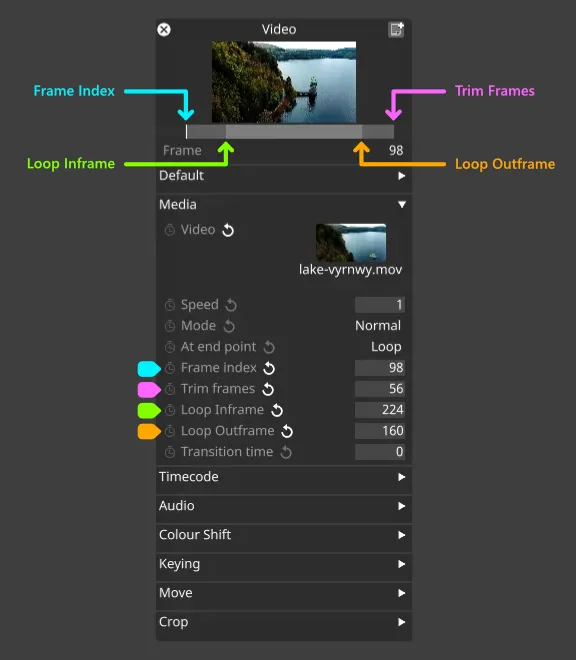The image size is (576, 660).
Task: Reset the Transition time value
Action: [286, 452]
